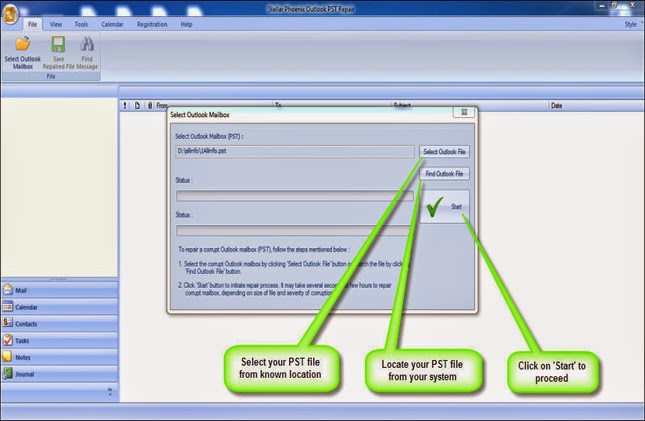This screenshot has height=421, width=645.
Task: Expand navigation pane configure buttons chevron
Action: [x=110, y=391]
